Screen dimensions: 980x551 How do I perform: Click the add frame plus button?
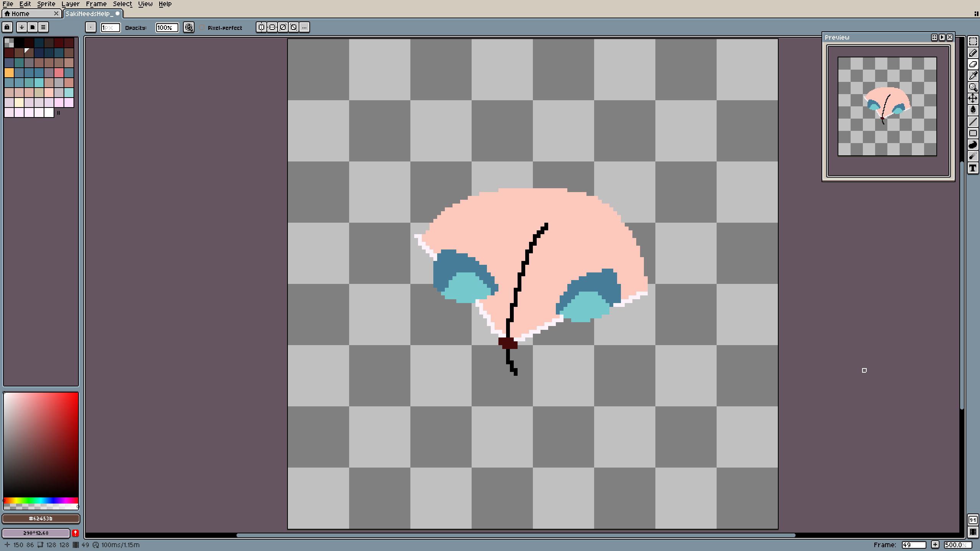(x=935, y=544)
